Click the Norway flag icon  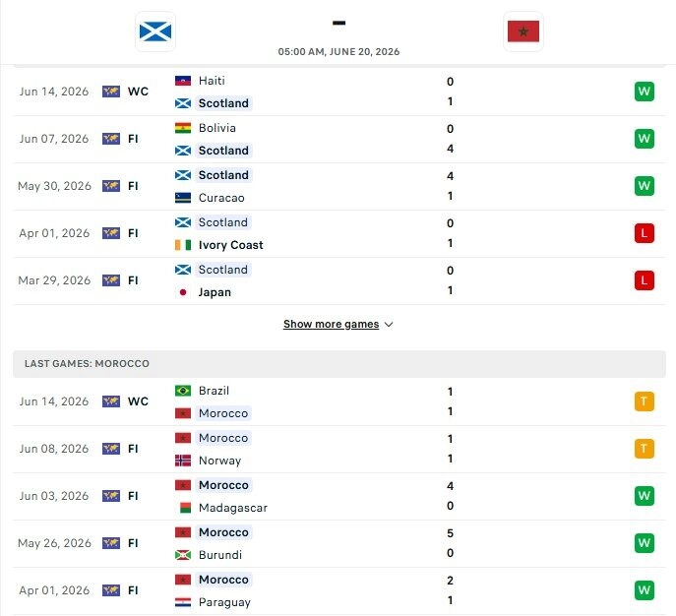pyautogui.click(x=183, y=461)
